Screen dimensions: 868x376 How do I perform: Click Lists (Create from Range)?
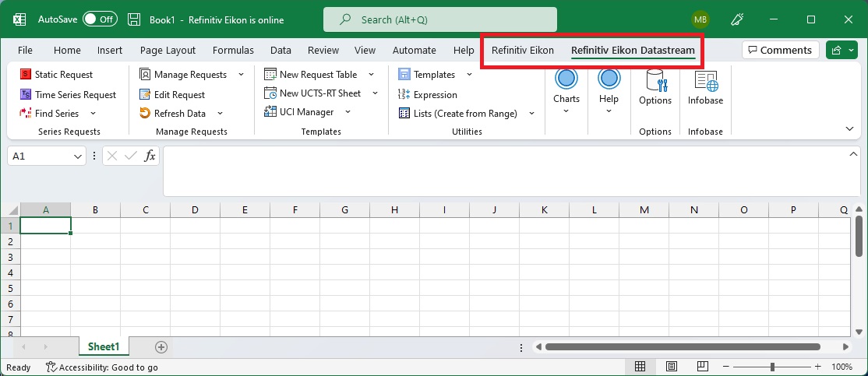click(x=458, y=114)
